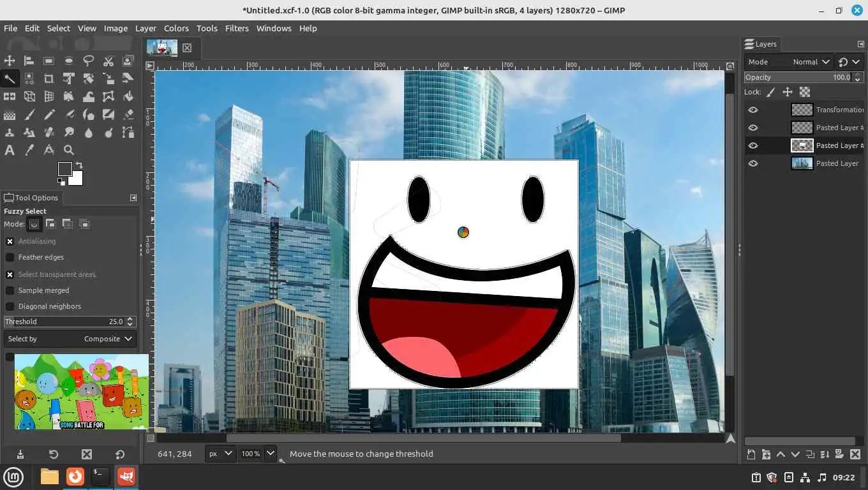
Task: Select the Crop tool
Action: [x=49, y=78]
